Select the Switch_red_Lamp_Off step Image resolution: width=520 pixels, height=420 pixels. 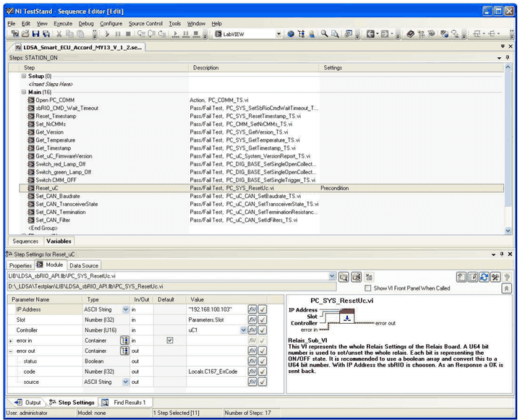pos(60,164)
